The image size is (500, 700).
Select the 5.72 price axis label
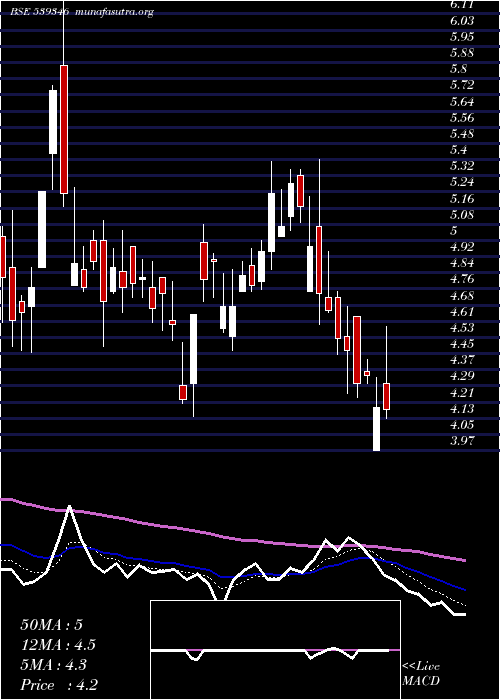pos(462,85)
